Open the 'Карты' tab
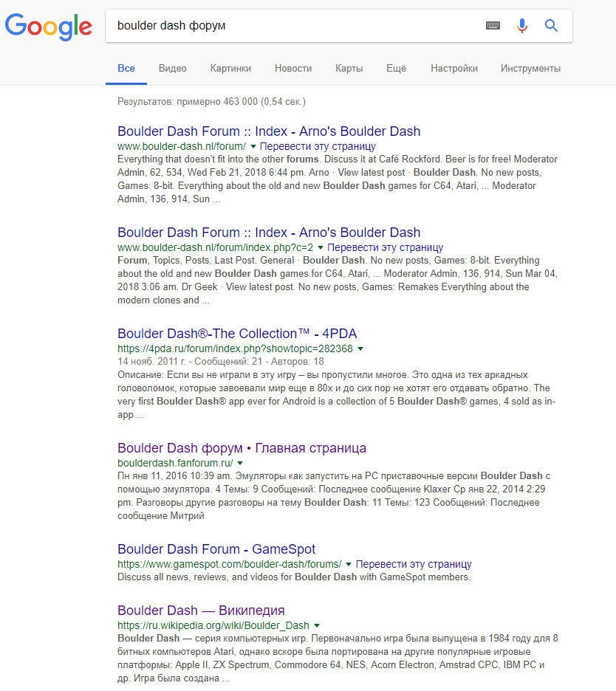Screen dimensions: 616x691 [349, 69]
